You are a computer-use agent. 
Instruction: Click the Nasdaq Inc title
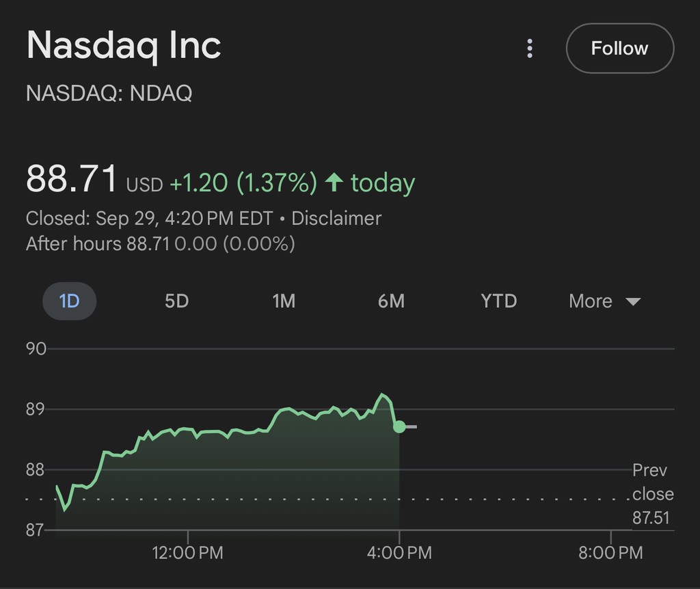pos(124,46)
